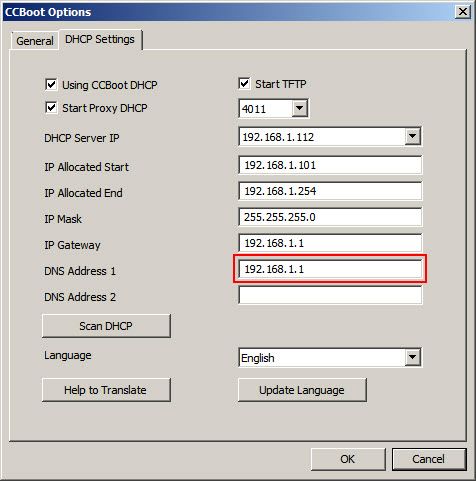This screenshot has width=476, height=481.
Task: Open the 4011 port dropdown
Action: 300,108
